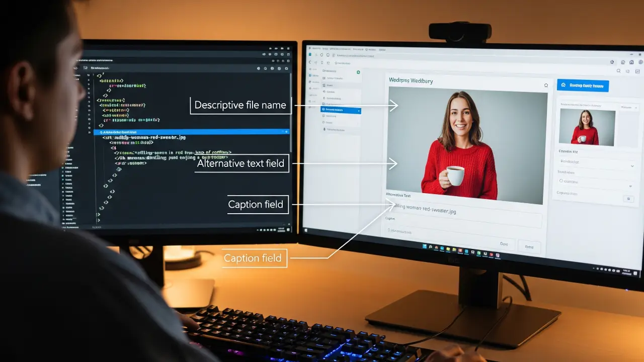Image resolution: width=644 pixels, height=362 pixels.
Task: Click the right button at form bottom
Action: click(529, 247)
